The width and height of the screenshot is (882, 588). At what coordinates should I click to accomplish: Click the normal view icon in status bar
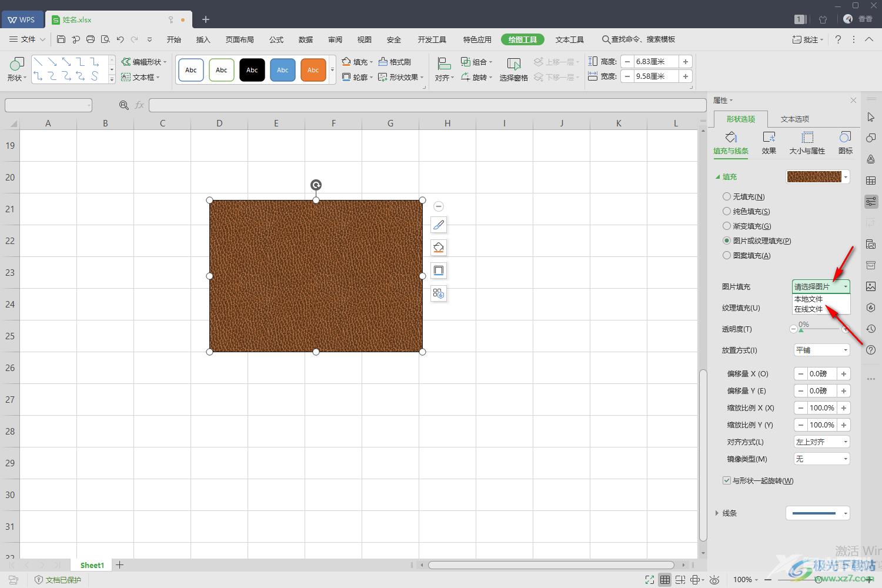pyautogui.click(x=664, y=580)
